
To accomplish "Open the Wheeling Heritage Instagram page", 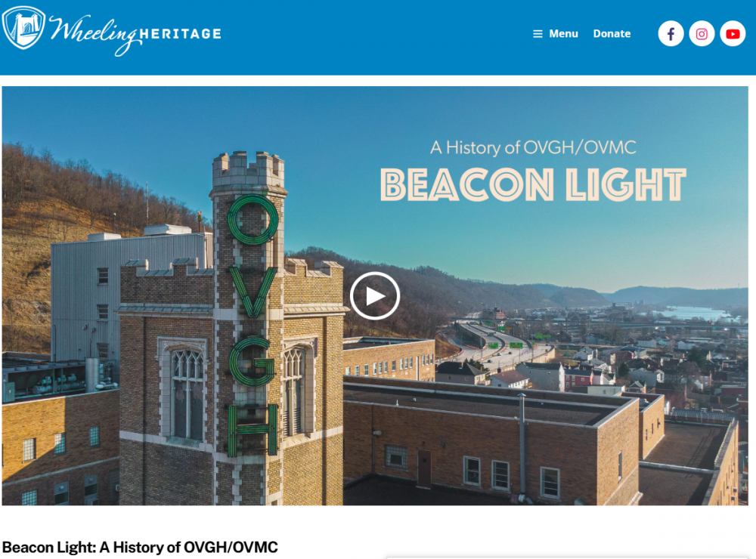I will point(702,34).
